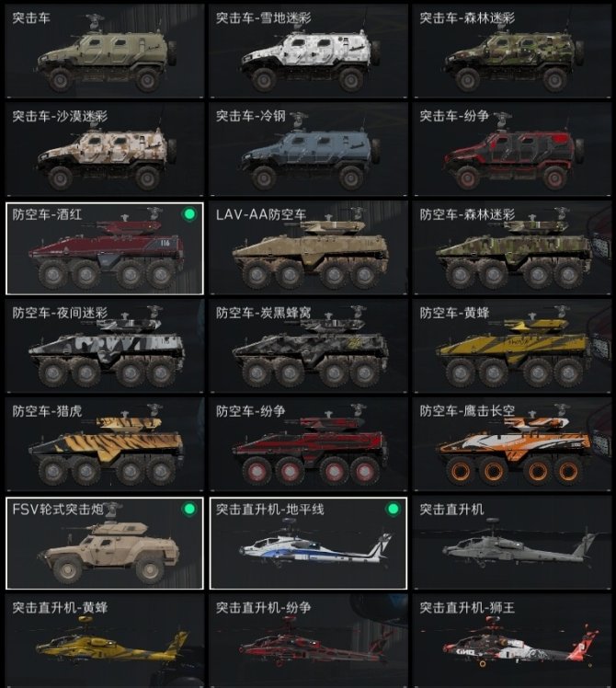Choose the 防空车-森林迷彩 skin
Image resolution: width=616 pixels, height=688 pixels.
tap(512, 248)
